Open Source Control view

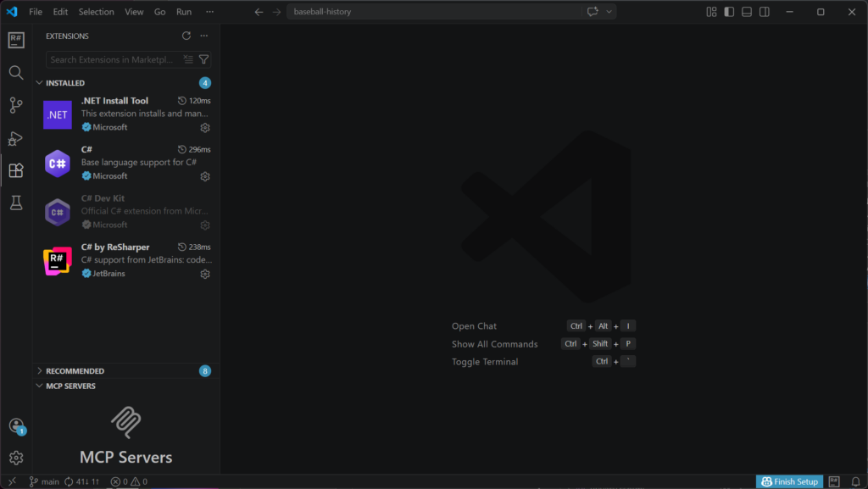[x=15, y=105]
